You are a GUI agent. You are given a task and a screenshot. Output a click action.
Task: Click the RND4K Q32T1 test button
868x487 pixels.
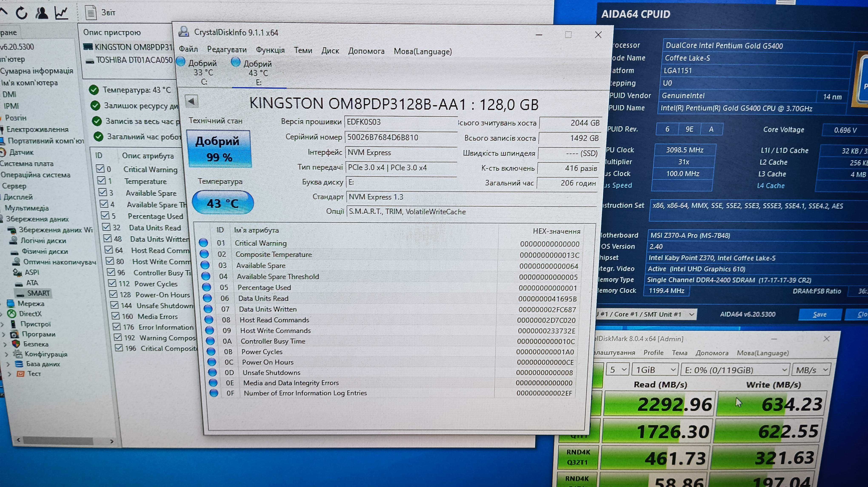pos(577,457)
